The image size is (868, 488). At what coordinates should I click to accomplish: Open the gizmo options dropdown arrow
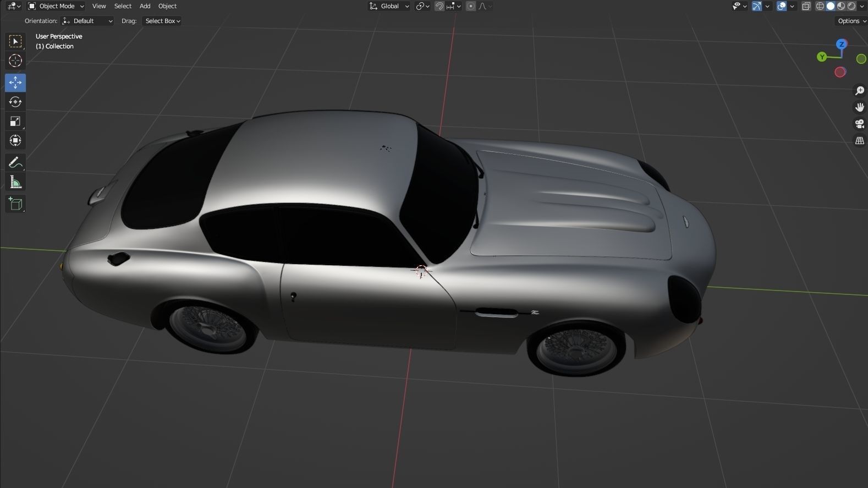coord(767,6)
